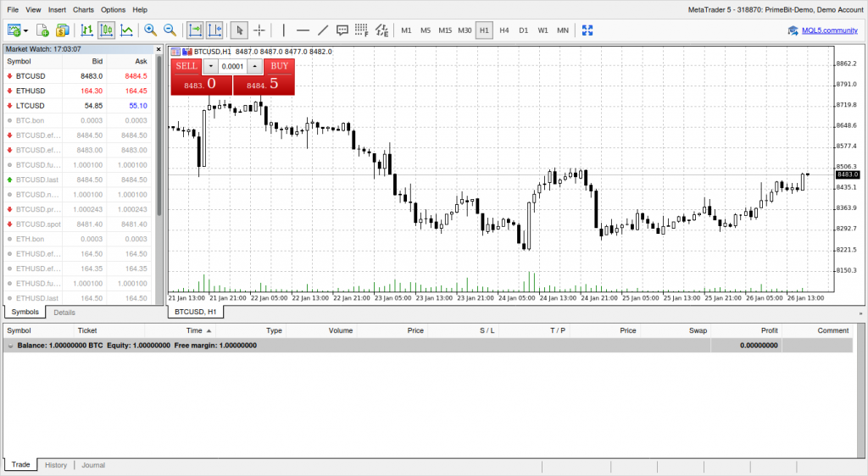Switch to the Journal tab
The height and width of the screenshot is (476, 868).
(93, 465)
